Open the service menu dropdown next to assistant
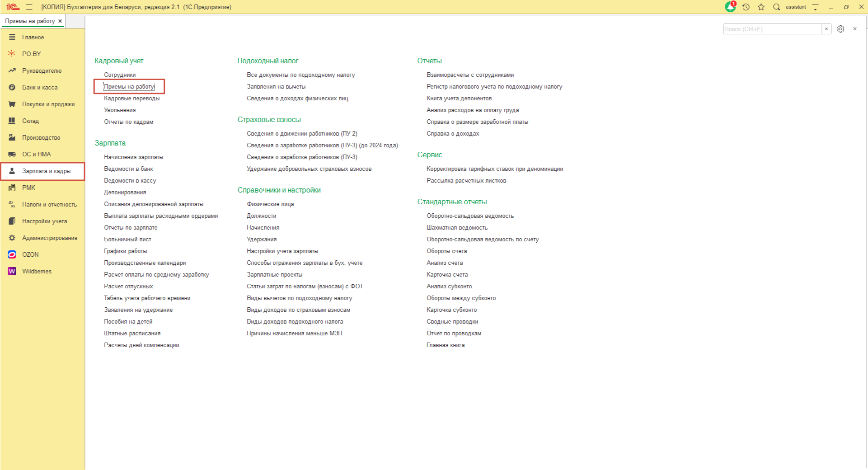 (x=816, y=7)
